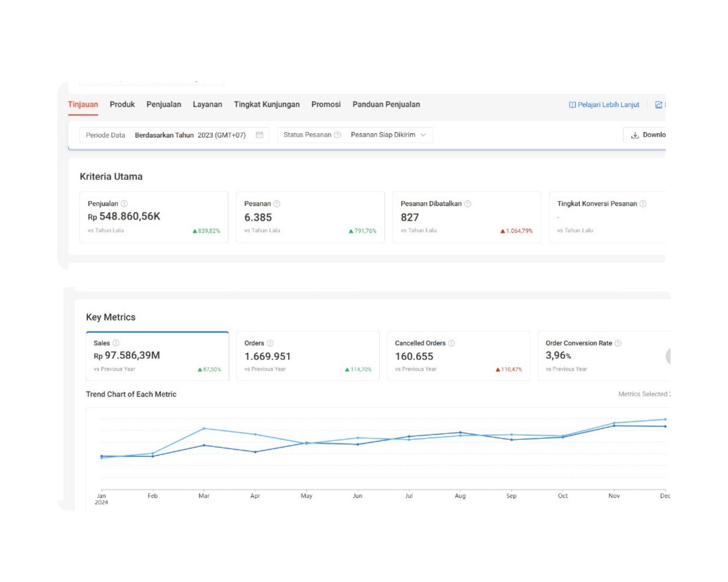The width and height of the screenshot is (728, 582).
Task: Toggle the Orders metric card
Action: coord(308,356)
